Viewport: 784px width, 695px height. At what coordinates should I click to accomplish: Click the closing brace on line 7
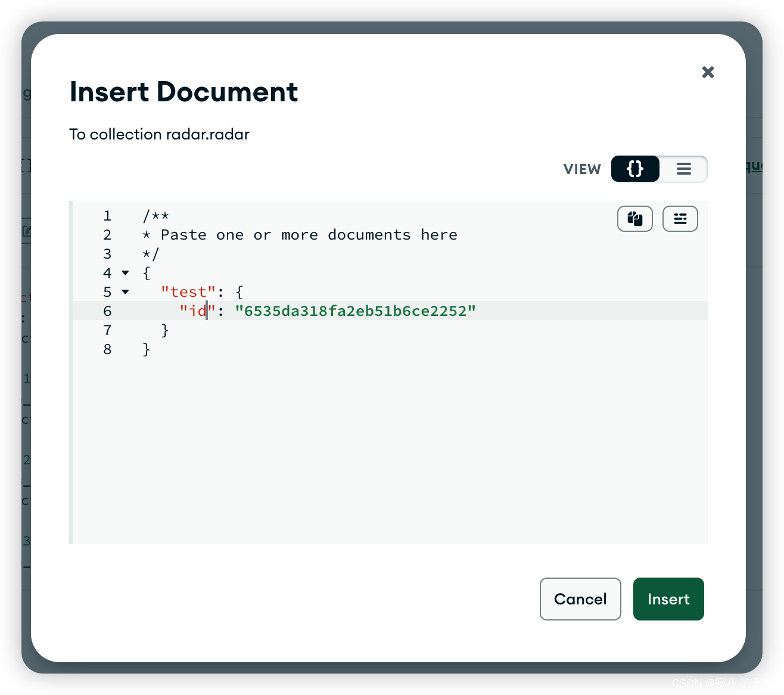pos(165,330)
